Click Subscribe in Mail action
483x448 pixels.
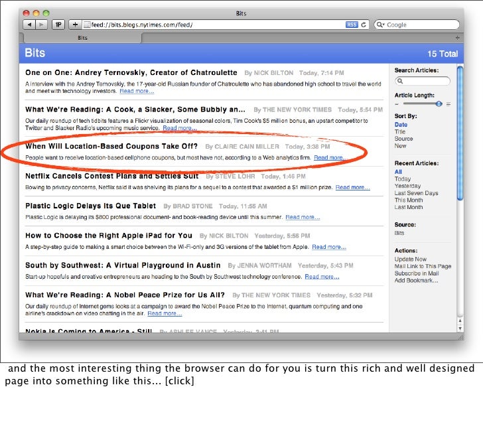pos(417,273)
